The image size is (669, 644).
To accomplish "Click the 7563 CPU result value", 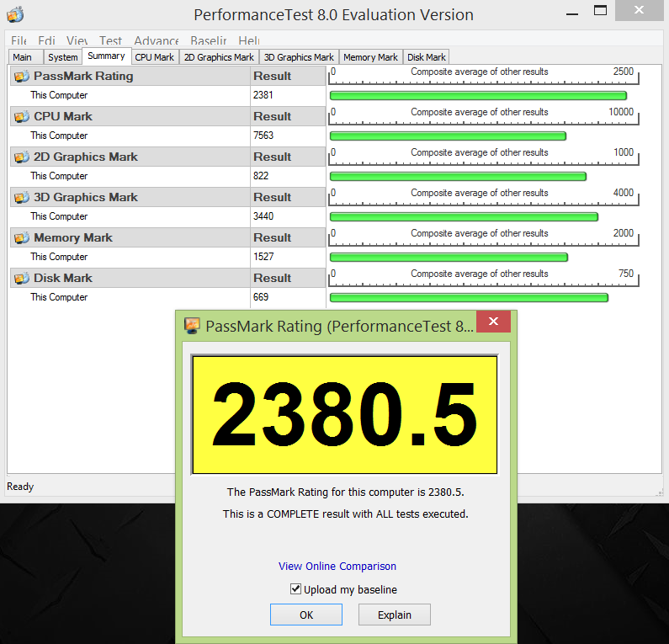I will click(263, 136).
